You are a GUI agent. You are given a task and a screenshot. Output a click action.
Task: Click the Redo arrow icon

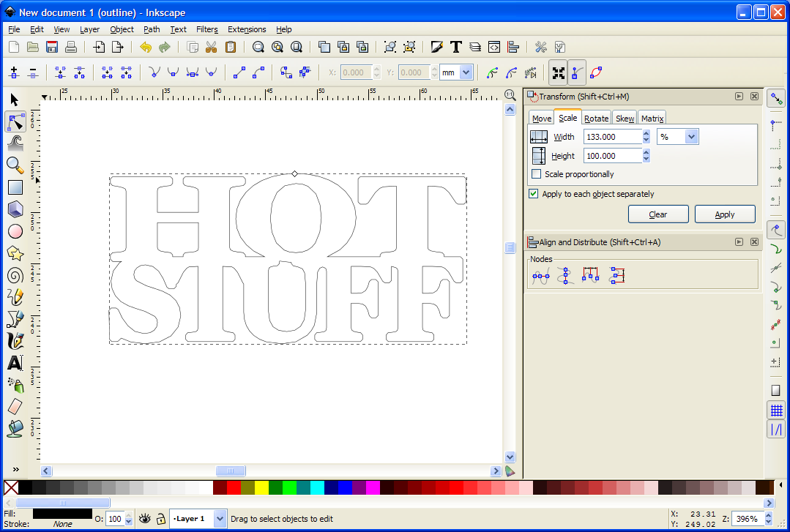pyautogui.click(x=164, y=48)
